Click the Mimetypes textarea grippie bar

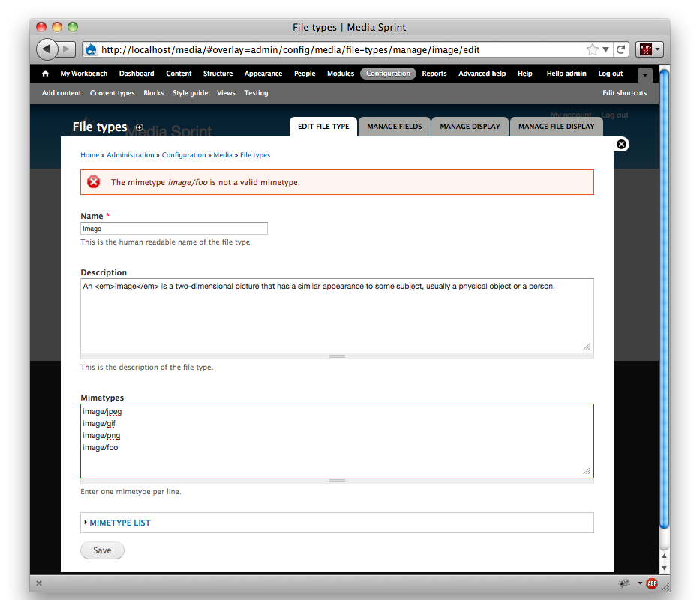(x=337, y=481)
